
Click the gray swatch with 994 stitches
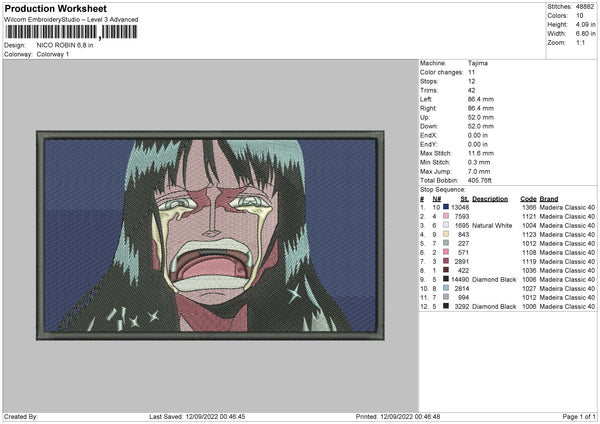[x=446, y=297]
